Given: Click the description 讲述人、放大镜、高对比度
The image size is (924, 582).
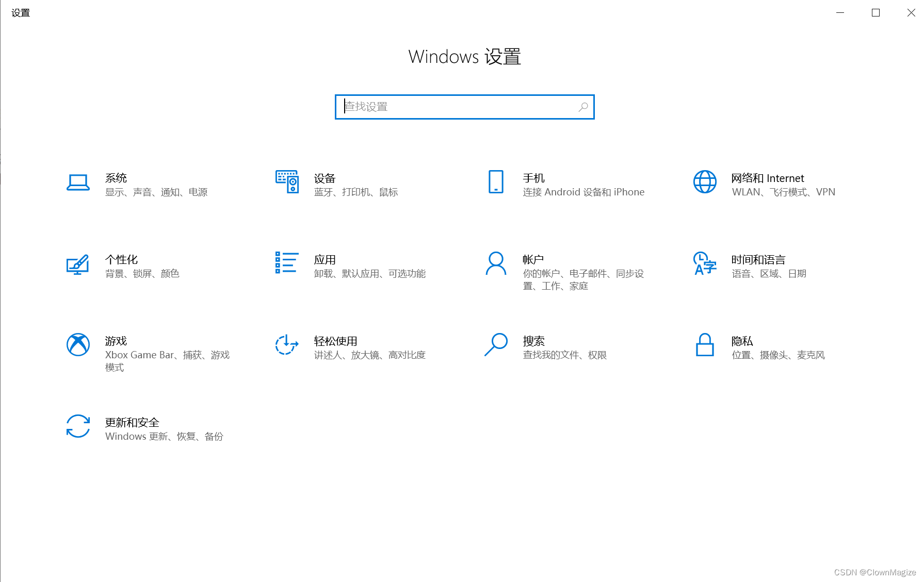Looking at the screenshot, I should [x=370, y=355].
